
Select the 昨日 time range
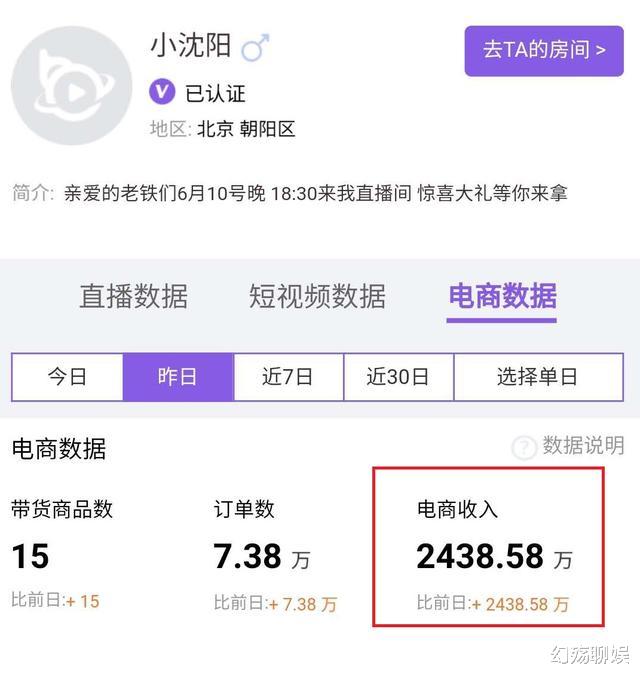coord(178,377)
